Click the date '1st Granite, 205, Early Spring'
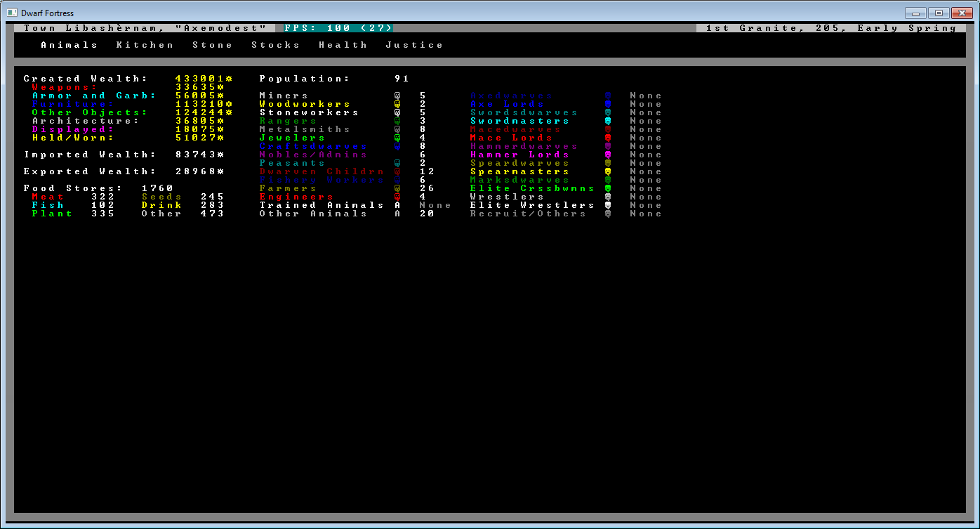Image resolution: width=980 pixels, height=529 pixels. click(832, 28)
